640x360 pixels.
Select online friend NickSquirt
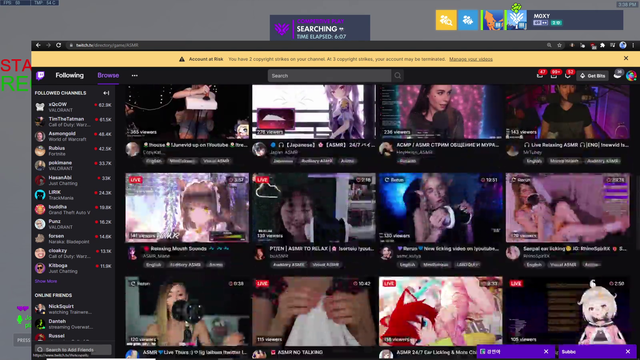(x=73, y=309)
